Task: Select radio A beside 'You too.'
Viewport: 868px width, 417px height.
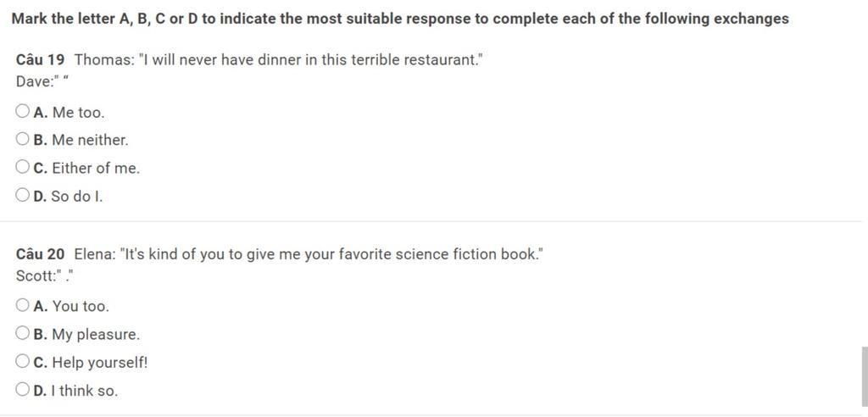Action: (22, 305)
